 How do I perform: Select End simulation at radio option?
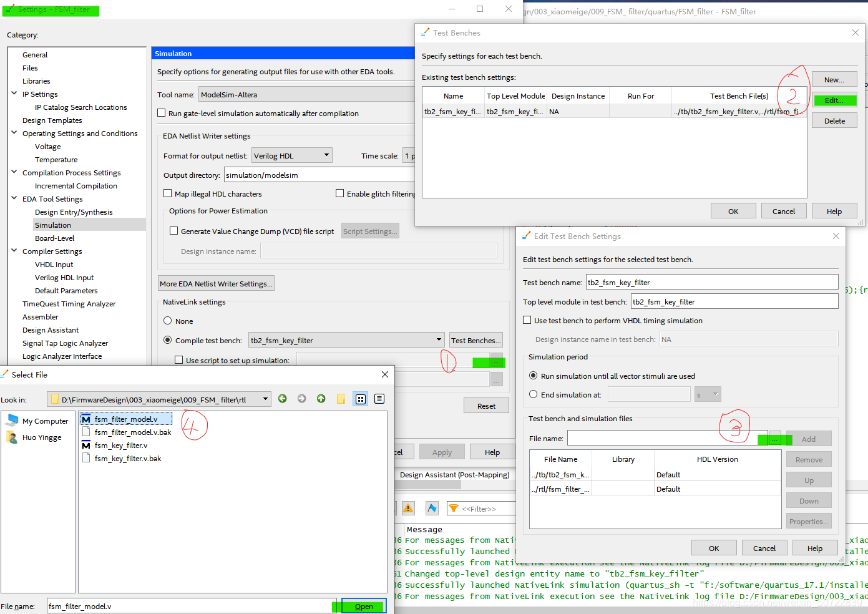(x=534, y=394)
